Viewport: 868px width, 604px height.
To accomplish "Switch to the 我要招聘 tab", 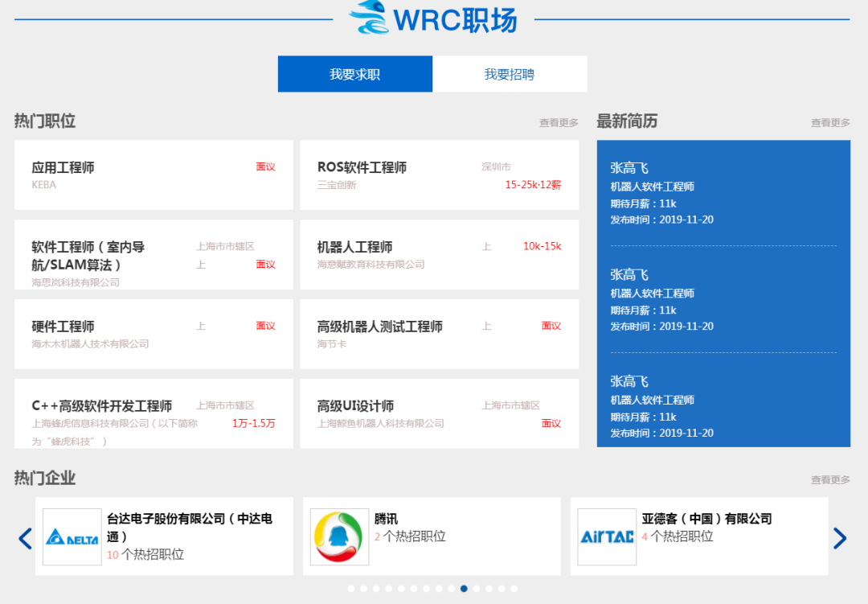I will tap(510, 74).
